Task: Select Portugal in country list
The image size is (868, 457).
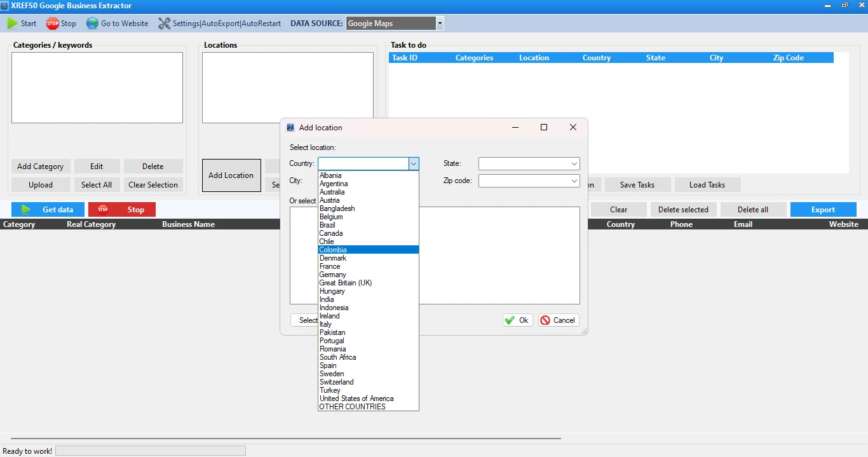Action: pyautogui.click(x=368, y=341)
